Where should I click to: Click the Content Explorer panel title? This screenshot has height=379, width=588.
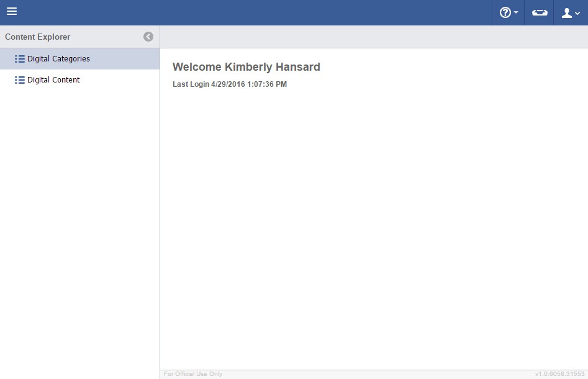(38, 37)
